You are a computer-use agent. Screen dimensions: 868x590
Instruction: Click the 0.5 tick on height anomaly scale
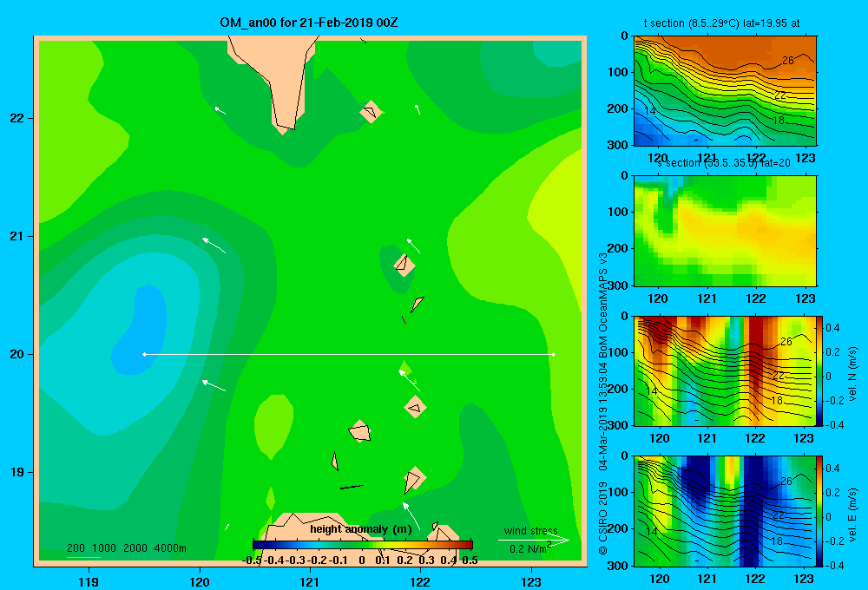[x=470, y=560]
